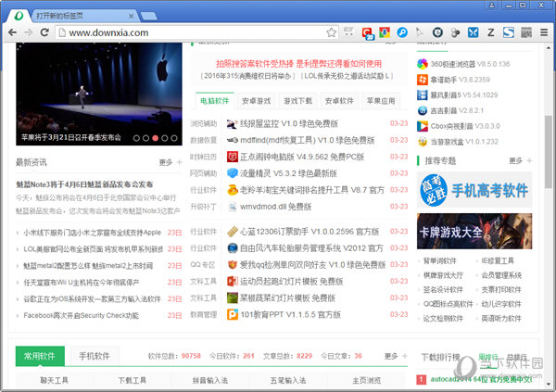Open a new tab with the tab button

pyautogui.click(x=149, y=16)
